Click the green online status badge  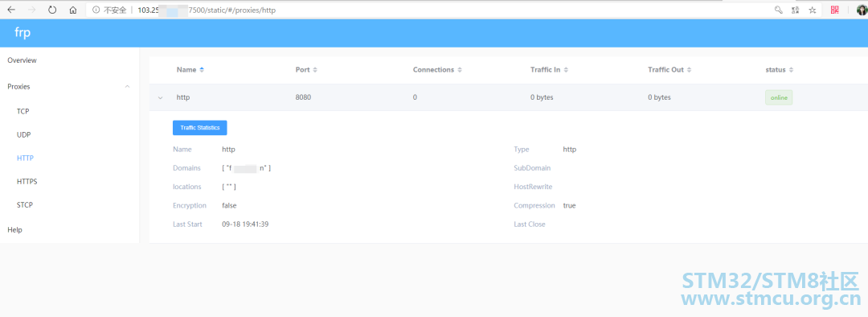point(779,97)
